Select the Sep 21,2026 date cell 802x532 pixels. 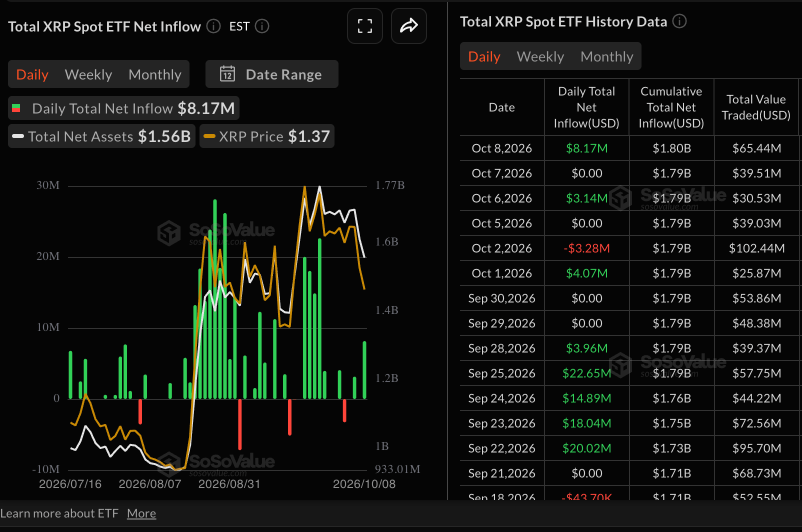[x=502, y=473]
